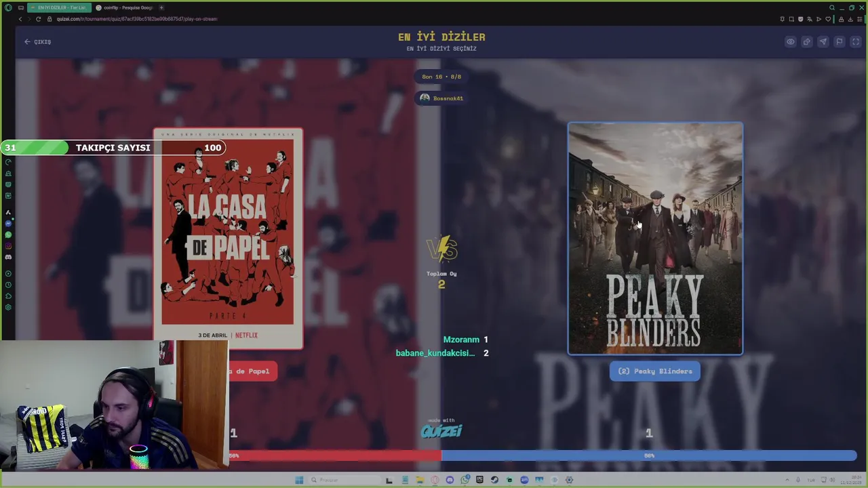This screenshot has height=488, width=868.
Task: Open Steam from the taskbar
Action: pyautogui.click(x=494, y=480)
